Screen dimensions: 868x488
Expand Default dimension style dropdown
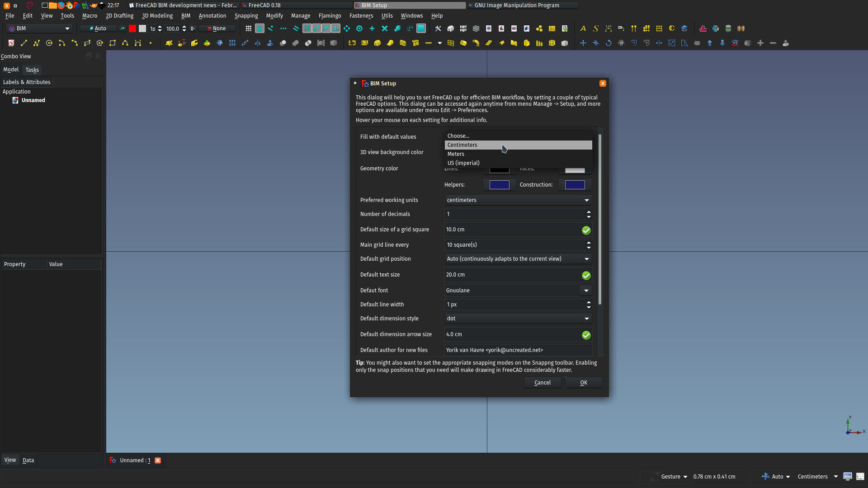tap(587, 318)
